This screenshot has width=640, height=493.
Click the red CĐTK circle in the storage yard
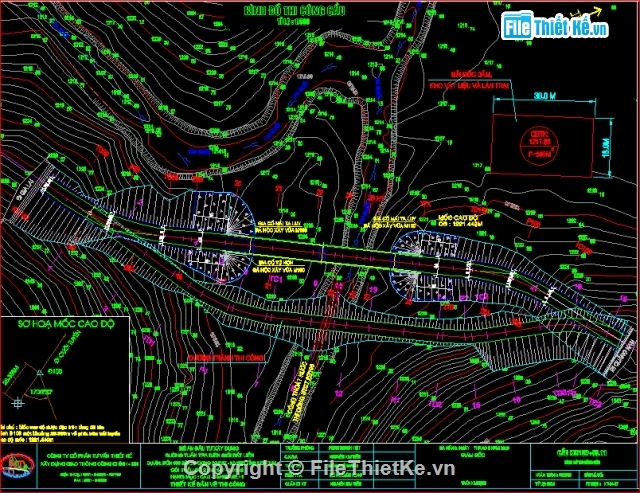click(x=539, y=144)
